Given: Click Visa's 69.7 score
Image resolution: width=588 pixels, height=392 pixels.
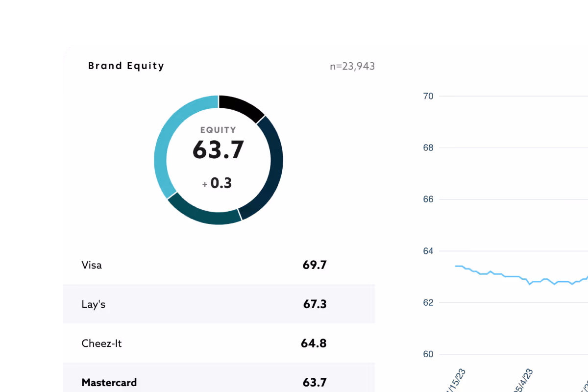Looking at the screenshot, I should pos(315,265).
